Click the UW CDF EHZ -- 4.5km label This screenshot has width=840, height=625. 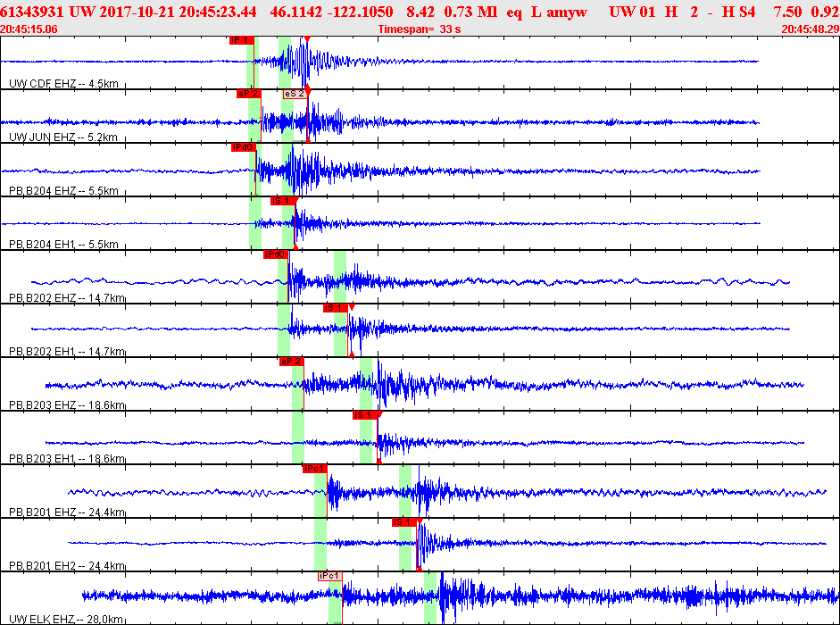tap(63, 84)
